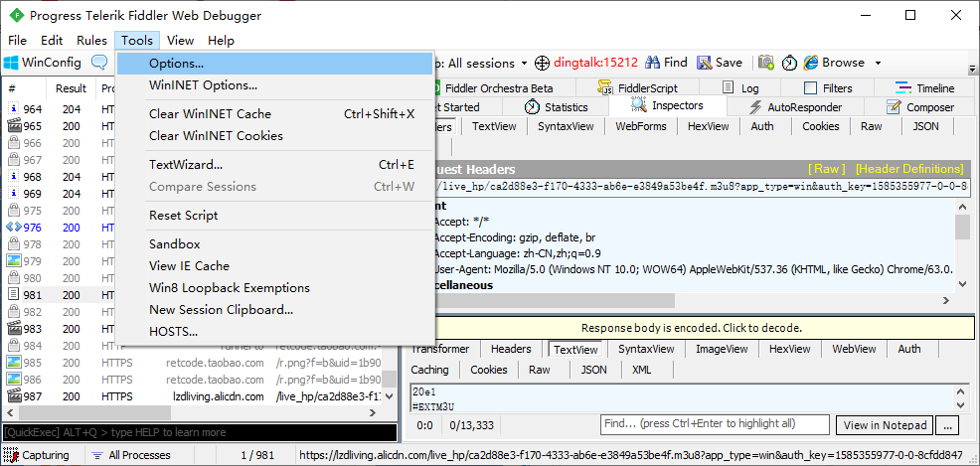Screen dimensions: 980x466
Task: Choose WinINET Options menu entry
Action: (275, 85)
